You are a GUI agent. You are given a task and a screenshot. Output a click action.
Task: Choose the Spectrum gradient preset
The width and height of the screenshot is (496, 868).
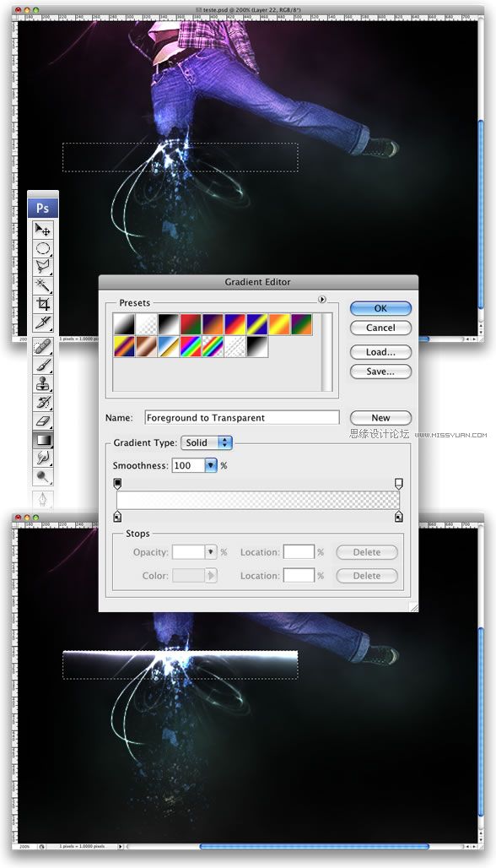(x=190, y=346)
